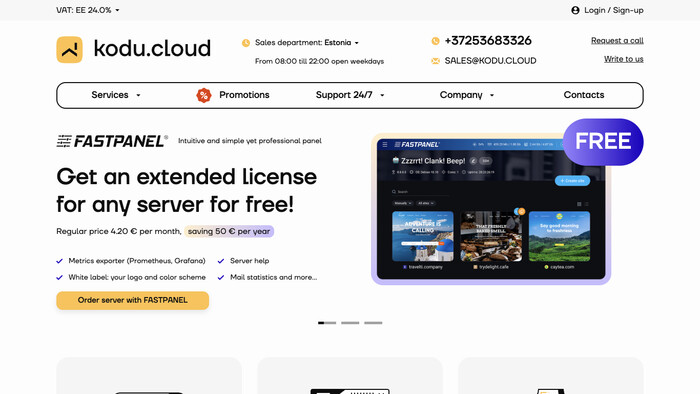Select the third carousel slide indicator
Screen dimensions: 700x394
[x=373, y=323]
